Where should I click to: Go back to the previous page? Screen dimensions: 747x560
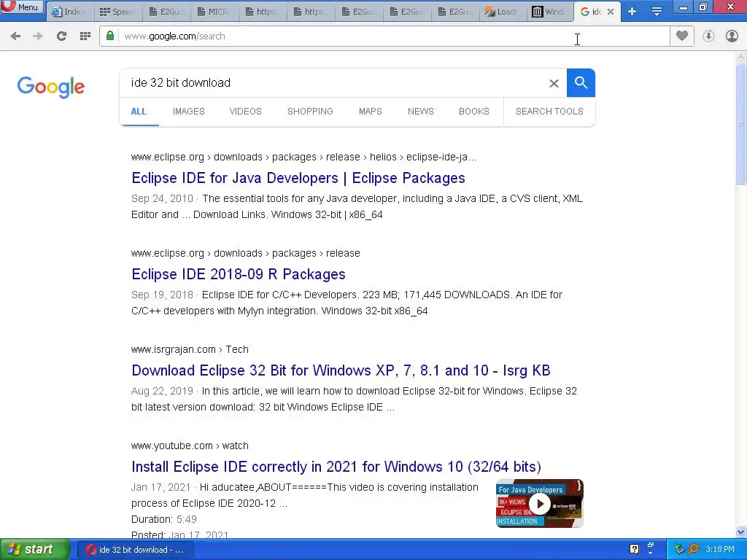pyautogui.click(x=15, y=36)
